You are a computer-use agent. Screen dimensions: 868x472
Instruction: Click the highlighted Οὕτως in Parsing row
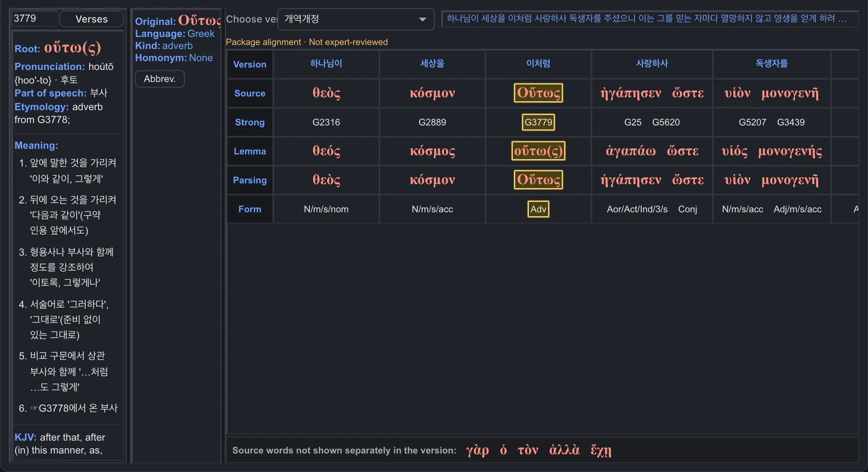point(538,180)
